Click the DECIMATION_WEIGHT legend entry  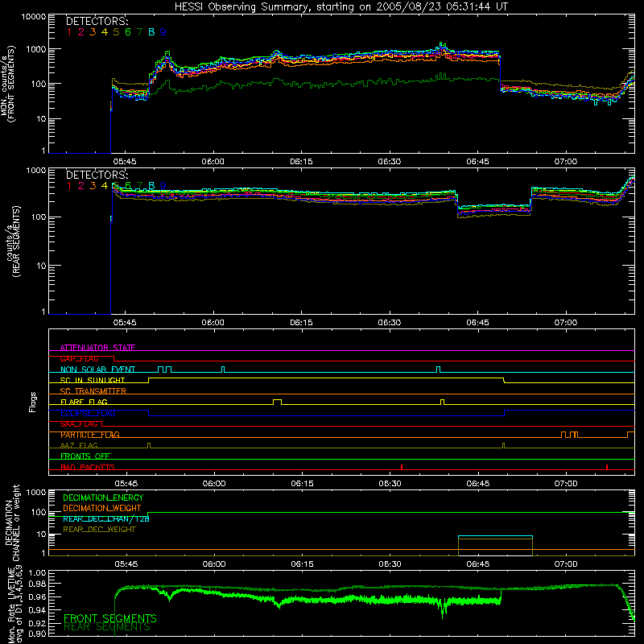pos(102,508)
